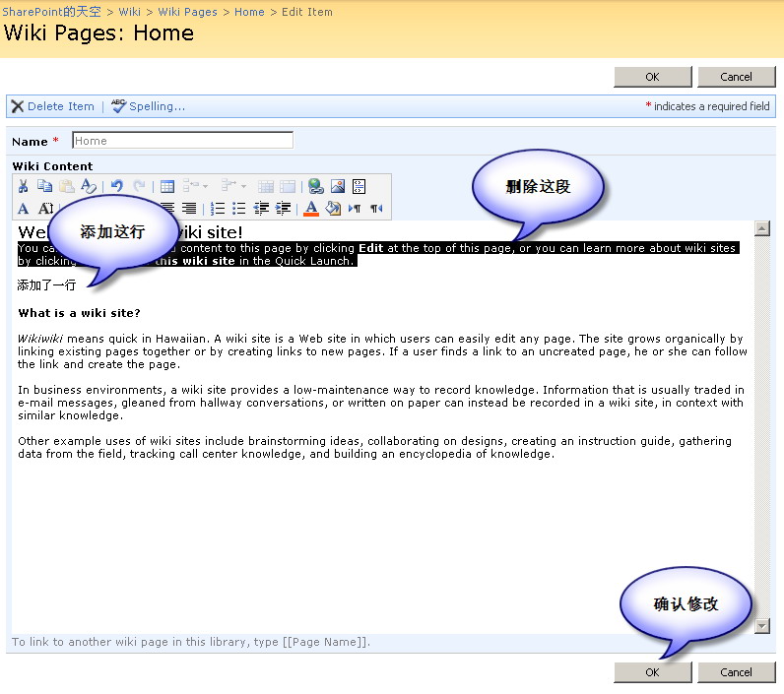Open the Font selector icon
This screenshot has width=784, height=694.
point(23,209)
